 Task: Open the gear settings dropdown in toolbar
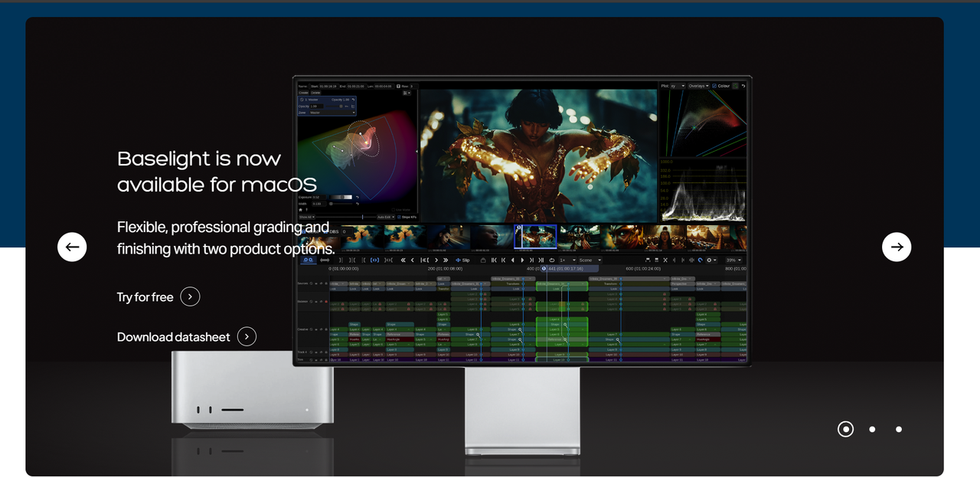click(x=711, y=260)
